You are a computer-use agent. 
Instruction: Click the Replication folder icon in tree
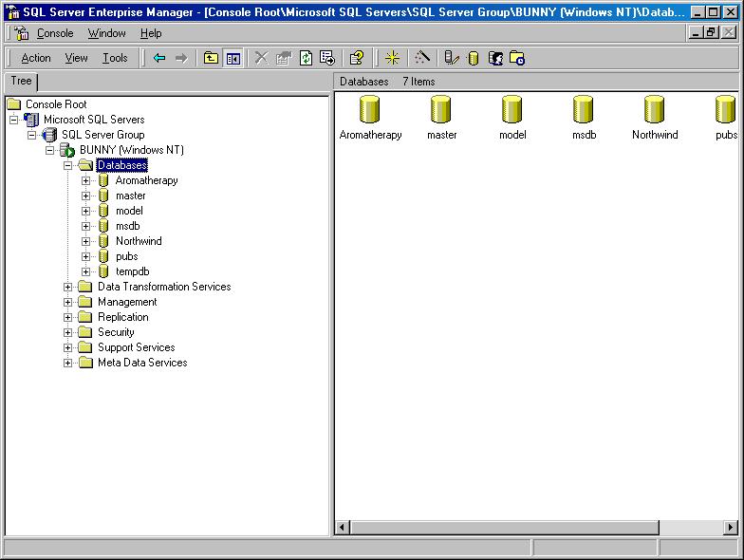85,317
